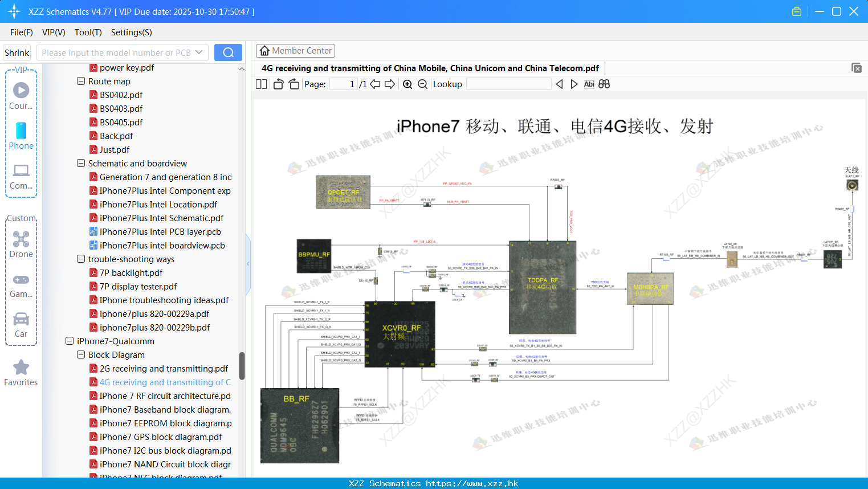The height and width of the screenshot is (489, 868).
Task: Open iPhone7Plus intel PCB layer.pcb
Action: pyautogui.click(x=160, y=231)
